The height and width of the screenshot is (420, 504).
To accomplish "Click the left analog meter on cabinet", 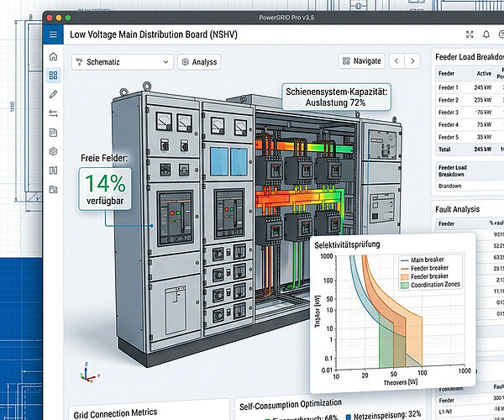I will click(164, 120).
